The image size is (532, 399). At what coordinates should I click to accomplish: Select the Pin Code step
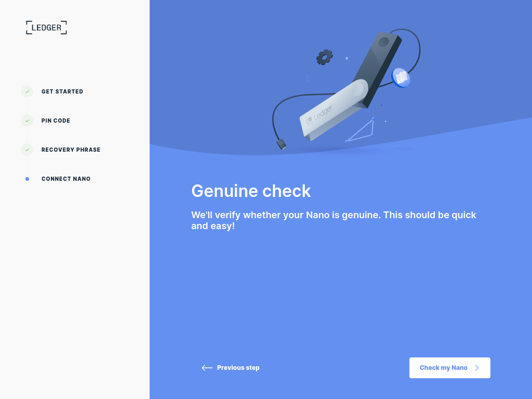point(56,121)
